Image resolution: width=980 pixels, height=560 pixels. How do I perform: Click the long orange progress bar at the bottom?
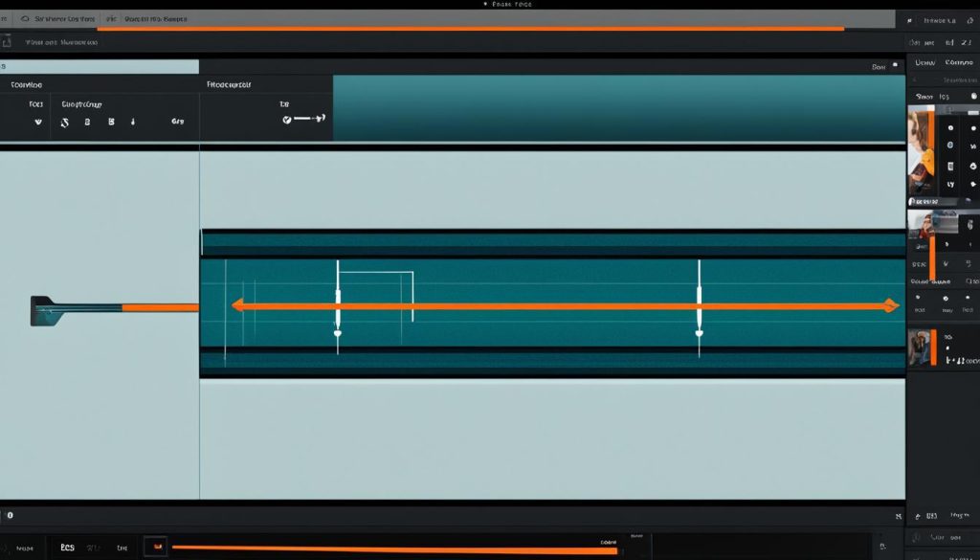click(395, 550)
